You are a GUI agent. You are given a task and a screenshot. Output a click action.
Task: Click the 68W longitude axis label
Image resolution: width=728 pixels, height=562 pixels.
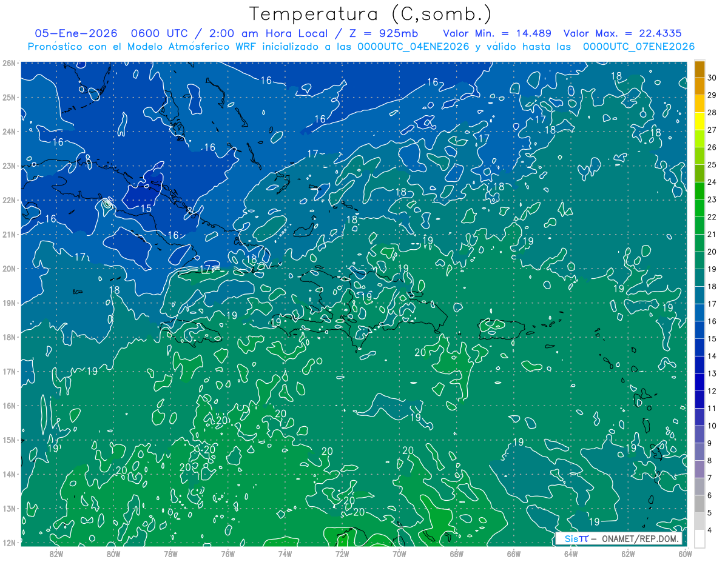point(457,553)
